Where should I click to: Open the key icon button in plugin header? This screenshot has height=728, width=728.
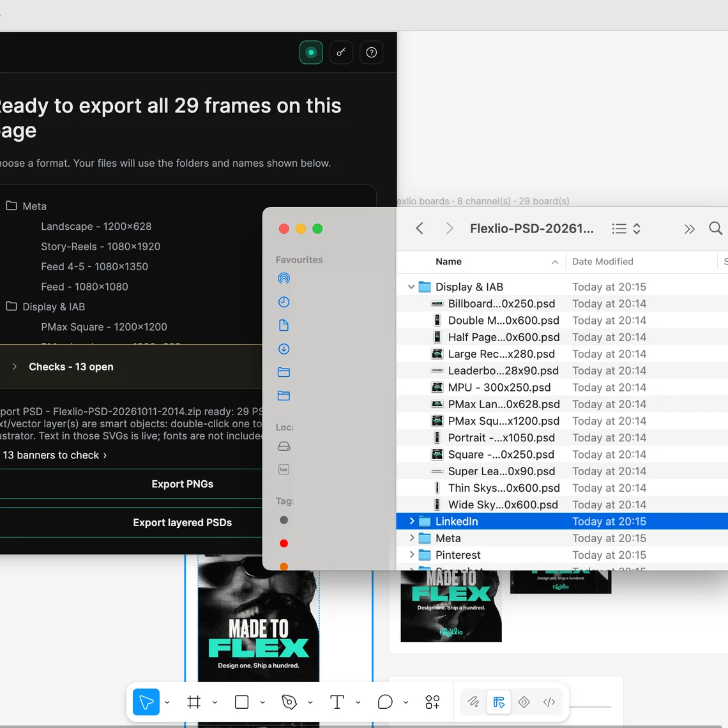pyautogui.click(x=341, y=52)
